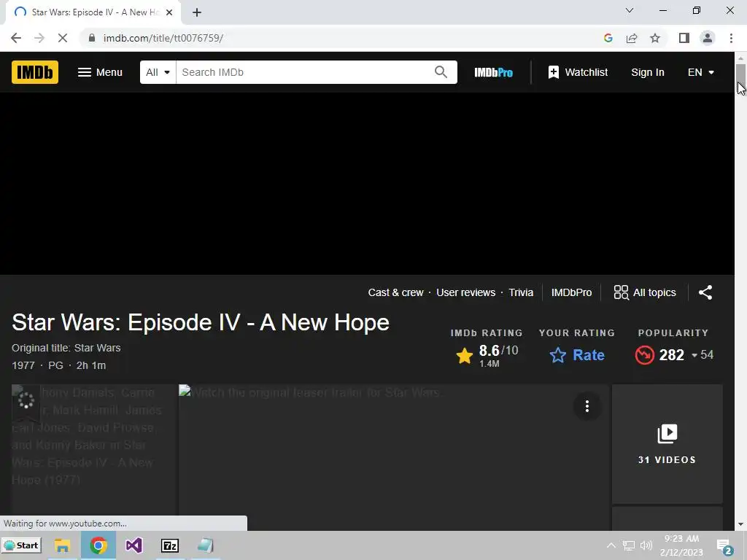Bookmark this page with the star

point(655,38)
